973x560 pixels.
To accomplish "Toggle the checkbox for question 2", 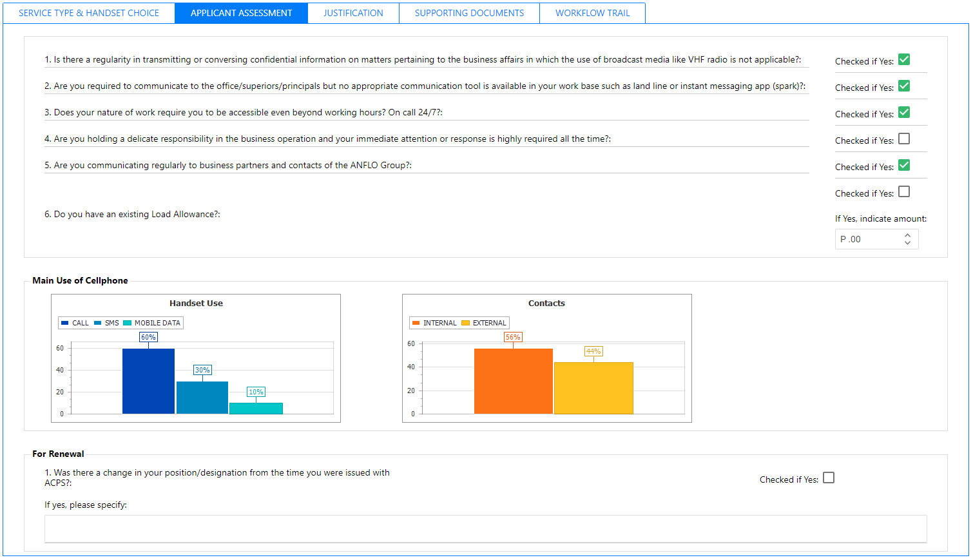I will [904, 85].
